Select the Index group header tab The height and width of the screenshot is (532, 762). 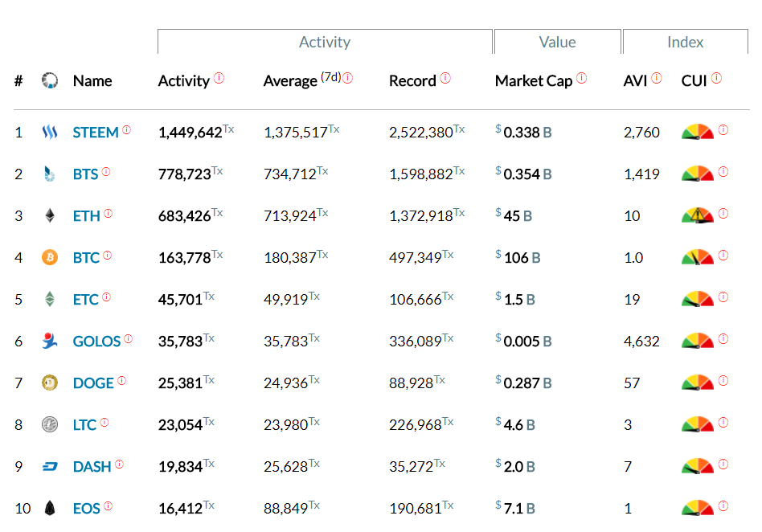685,43
